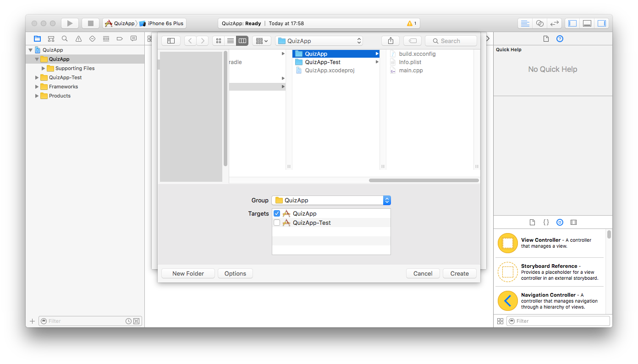Check the QuizApp-Test target checkbox
The image size is (638, 364).
277,223
